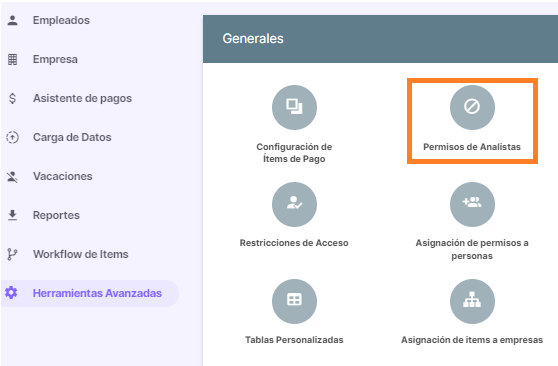Open the Tablas Personalizadas table icon

pos(294,301)
